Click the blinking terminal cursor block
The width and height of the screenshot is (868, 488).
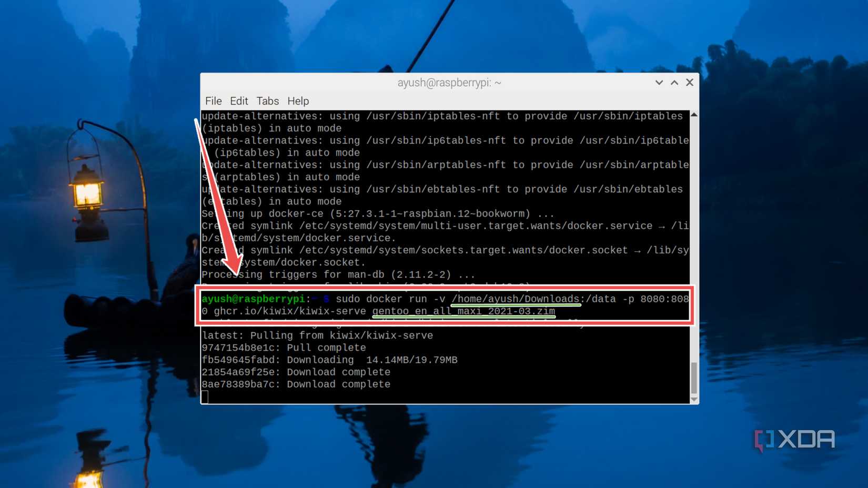pyautogui.click(x=205, y=397)
